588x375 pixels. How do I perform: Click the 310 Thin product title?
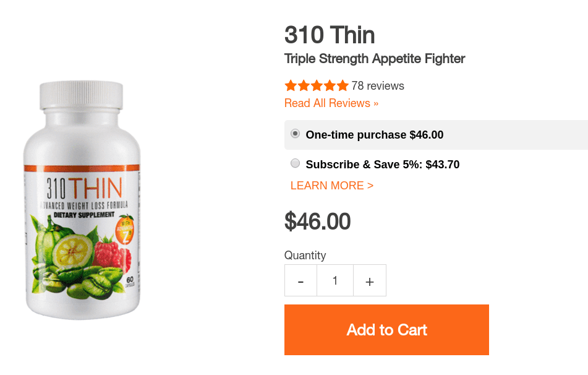(x=330, y=35)
